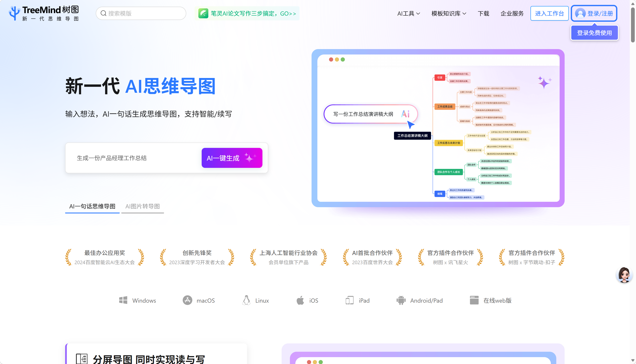
Task: Click the 树图 x 字节跳动-扣子 text
Action: click(532, 262)
